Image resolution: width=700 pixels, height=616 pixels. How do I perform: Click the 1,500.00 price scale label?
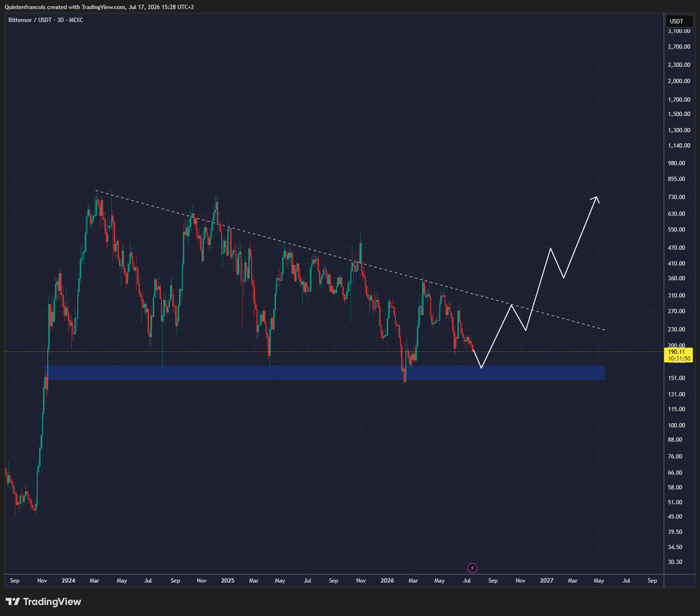[x=680, y=114]
